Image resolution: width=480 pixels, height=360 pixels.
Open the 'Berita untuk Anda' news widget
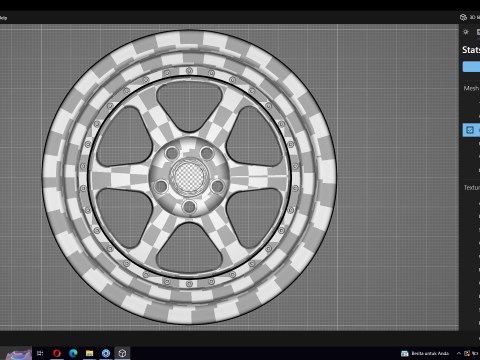point(425,353)
